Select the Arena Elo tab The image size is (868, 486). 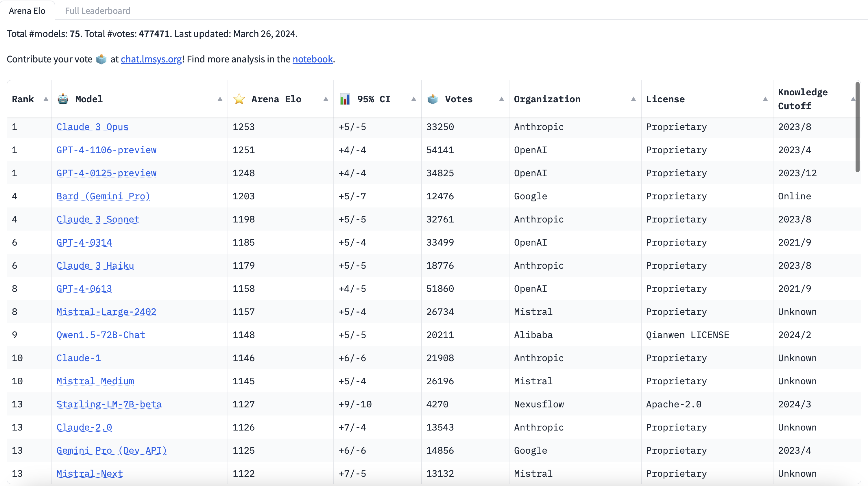point(27,11)
